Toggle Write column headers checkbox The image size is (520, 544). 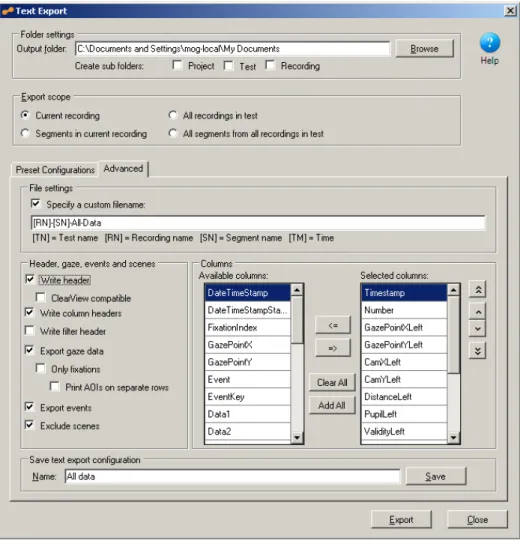pyautogui.click(x=30, y=312)
